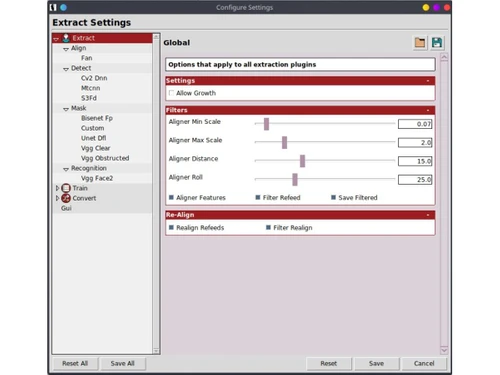Select Cv2 Dnn detector settings
This screenshot has width=500, height=375.
click(x=94, y=78)
